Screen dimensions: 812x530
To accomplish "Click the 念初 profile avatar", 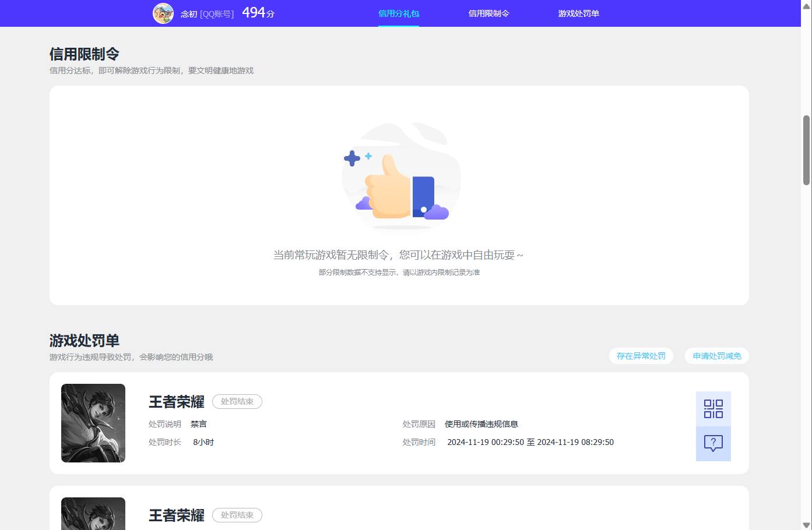I will tap(163, 13).
